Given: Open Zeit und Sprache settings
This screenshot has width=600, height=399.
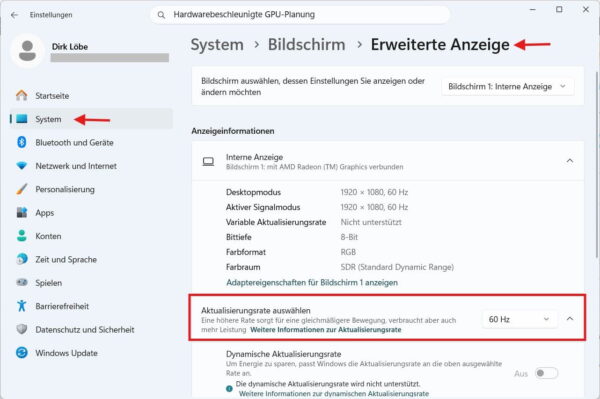Looking at the screenshot, I should point(91,259).
